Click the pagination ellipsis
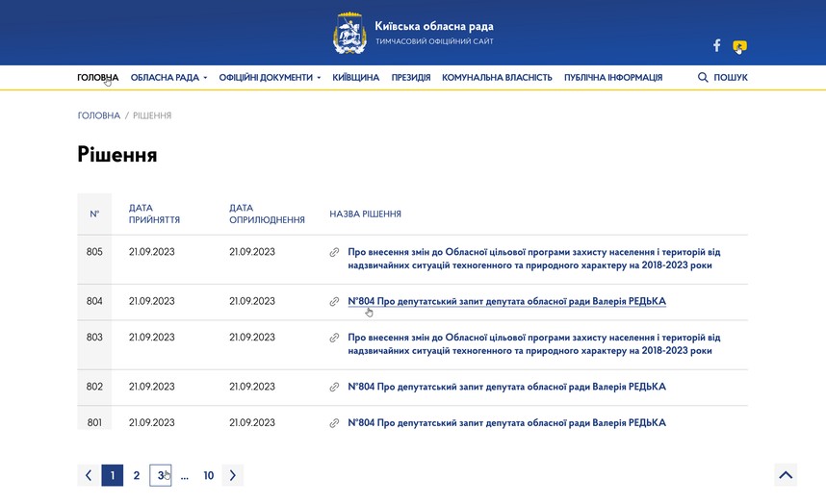Image resolution: width=826 pixels, height=504 pixels. tap(185, 477)
